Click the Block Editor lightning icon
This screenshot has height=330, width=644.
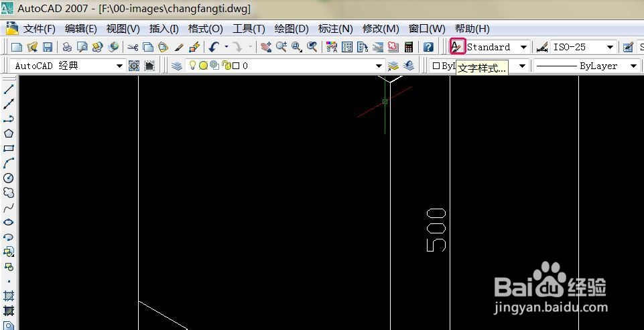(x=194, y=47)
